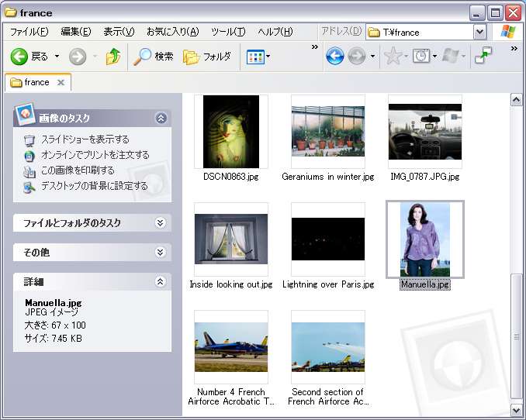
Task: Click scrollbar up arrow
Action: pos(516,99)
